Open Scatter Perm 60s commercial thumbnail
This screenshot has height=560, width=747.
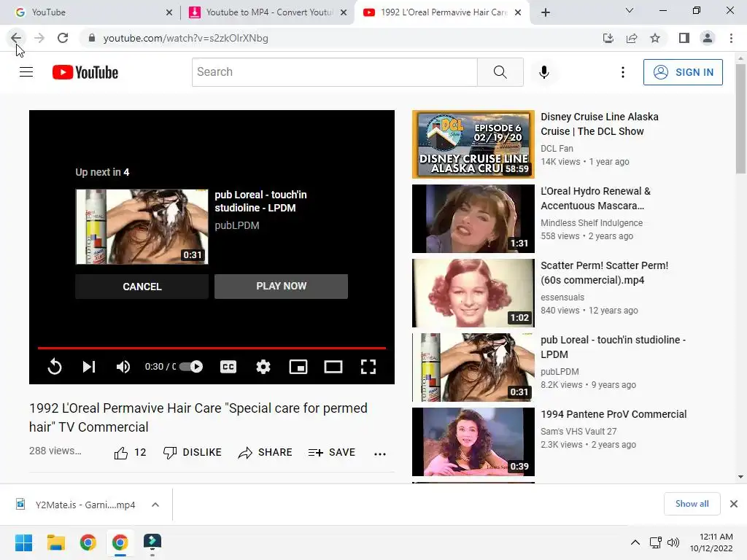point(473,293)
